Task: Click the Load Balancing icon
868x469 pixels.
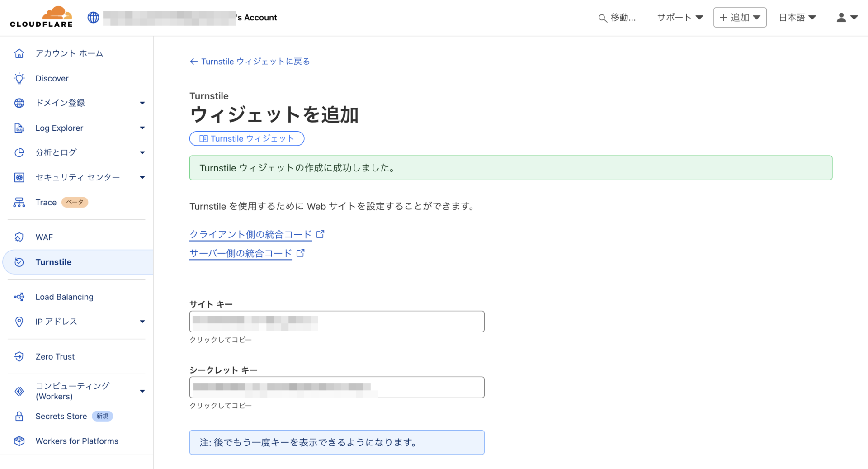Action: click(19, 297)
